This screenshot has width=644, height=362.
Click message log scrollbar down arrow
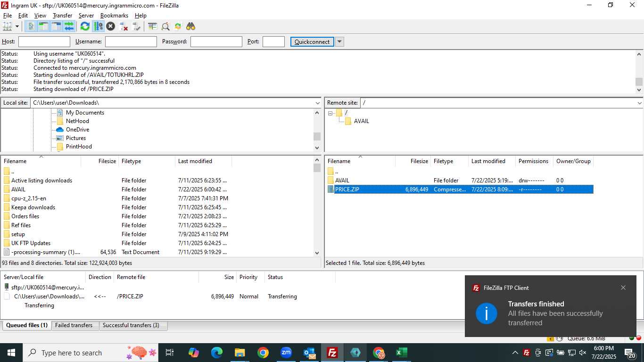point(639,90)
